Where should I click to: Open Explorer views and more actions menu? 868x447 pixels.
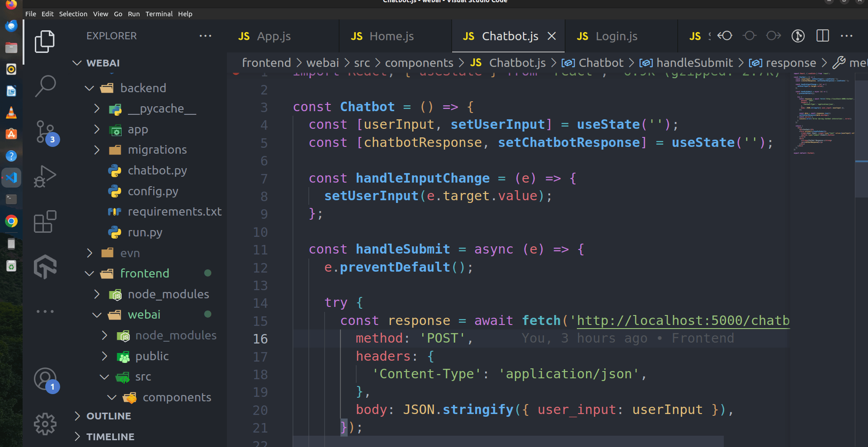pos(205,36)
